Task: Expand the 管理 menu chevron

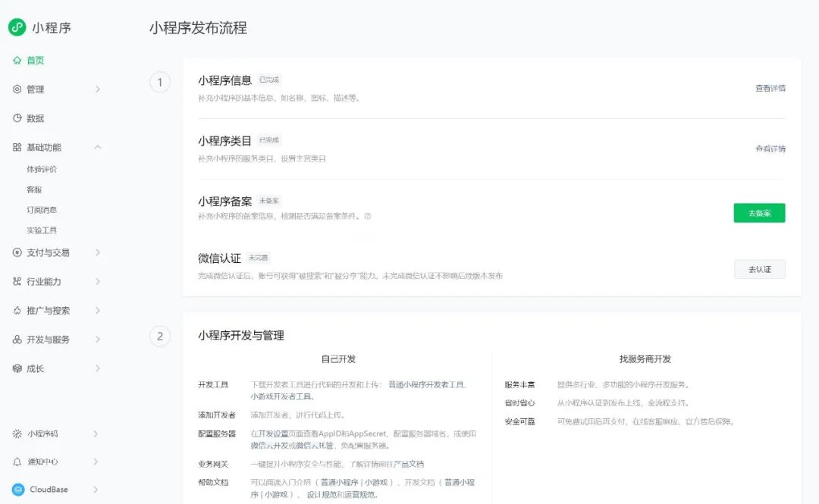Action: (x=98, y=89)
